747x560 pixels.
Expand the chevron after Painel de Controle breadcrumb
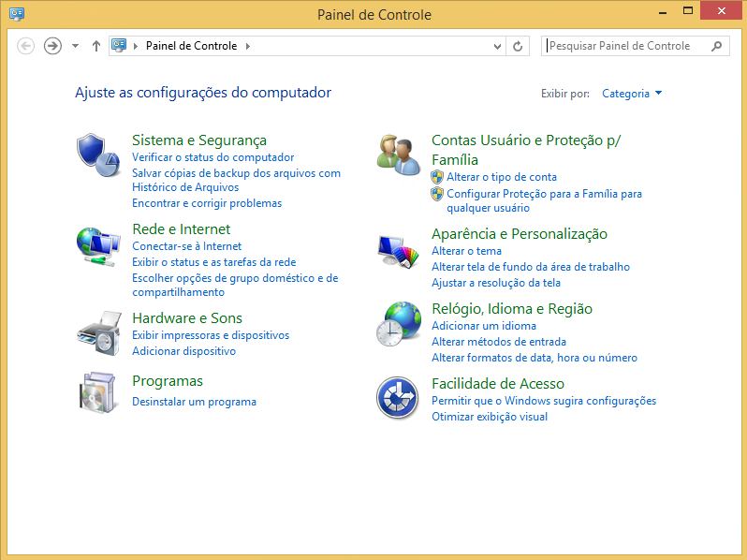[x=248, y=46]
